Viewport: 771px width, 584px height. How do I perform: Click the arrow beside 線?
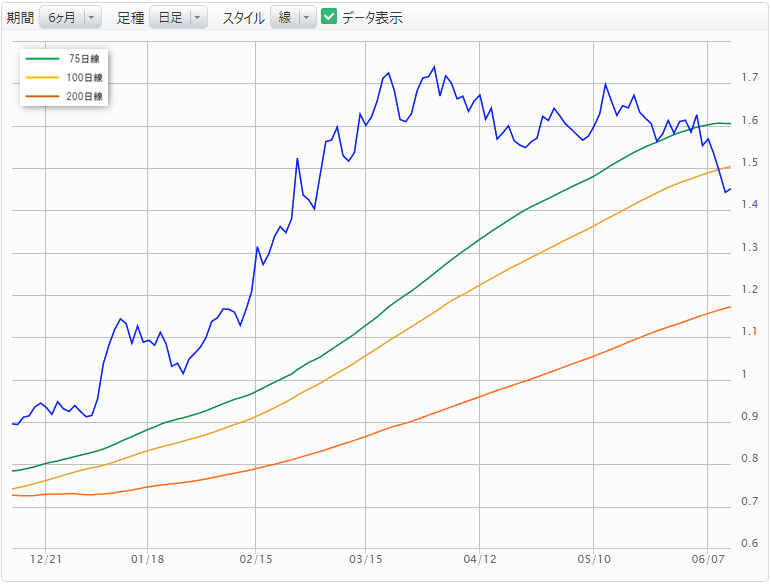click(x=307, y=18)
